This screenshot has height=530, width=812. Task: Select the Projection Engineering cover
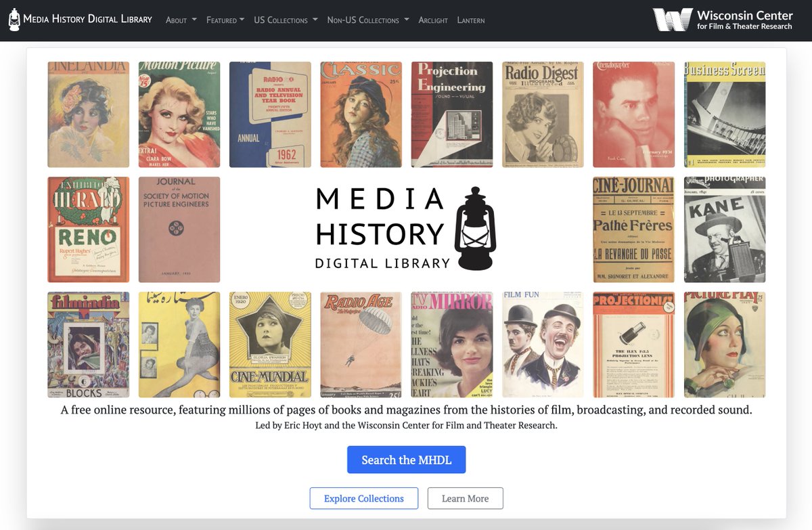(452, 114)
